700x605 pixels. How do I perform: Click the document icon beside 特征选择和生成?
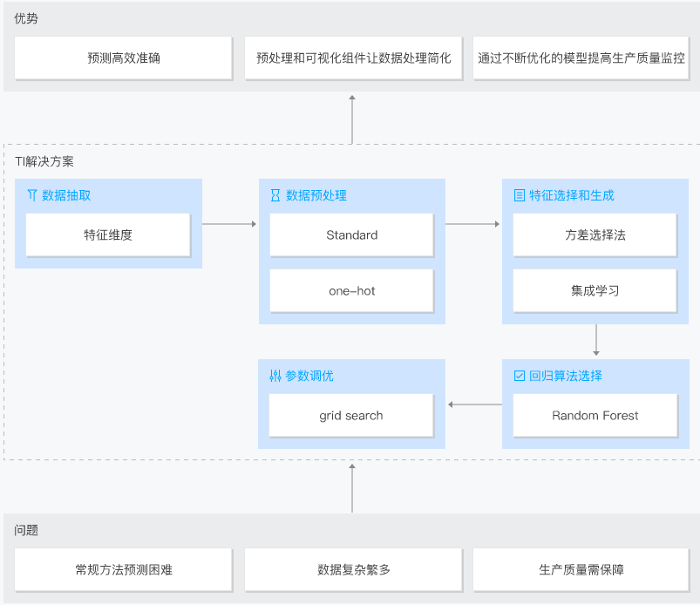pos(520,195)
